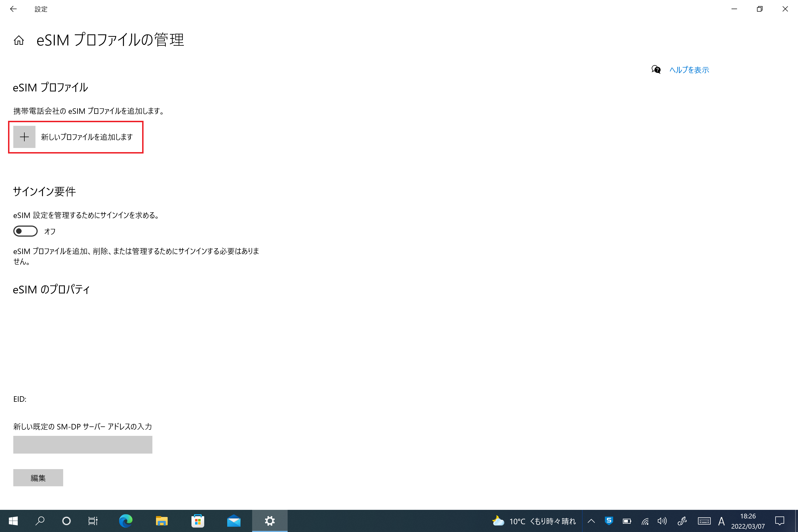
Task: Select the Settings gear in the taskbar
Action: click(270, 521)
